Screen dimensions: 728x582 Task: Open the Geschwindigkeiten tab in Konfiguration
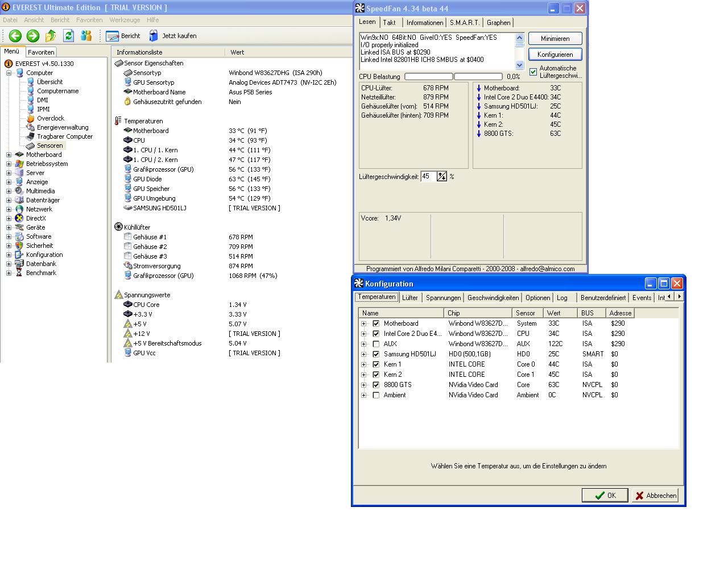point(493,297)
